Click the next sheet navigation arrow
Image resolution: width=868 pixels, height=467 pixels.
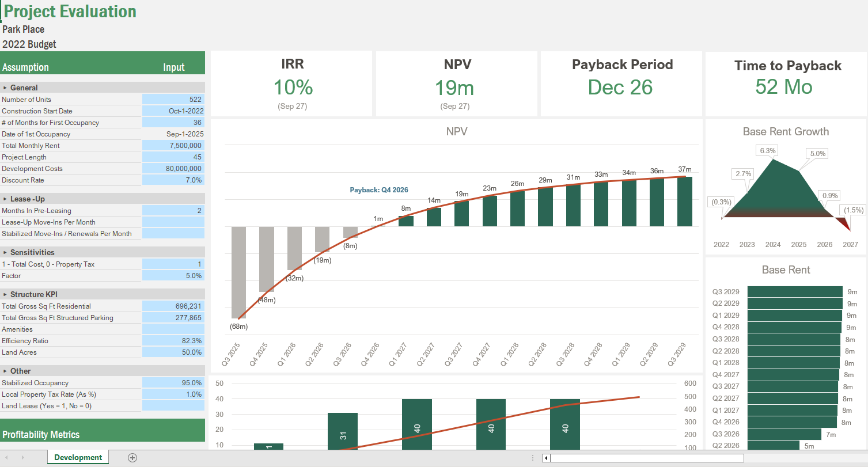click(x=22, y=457)
